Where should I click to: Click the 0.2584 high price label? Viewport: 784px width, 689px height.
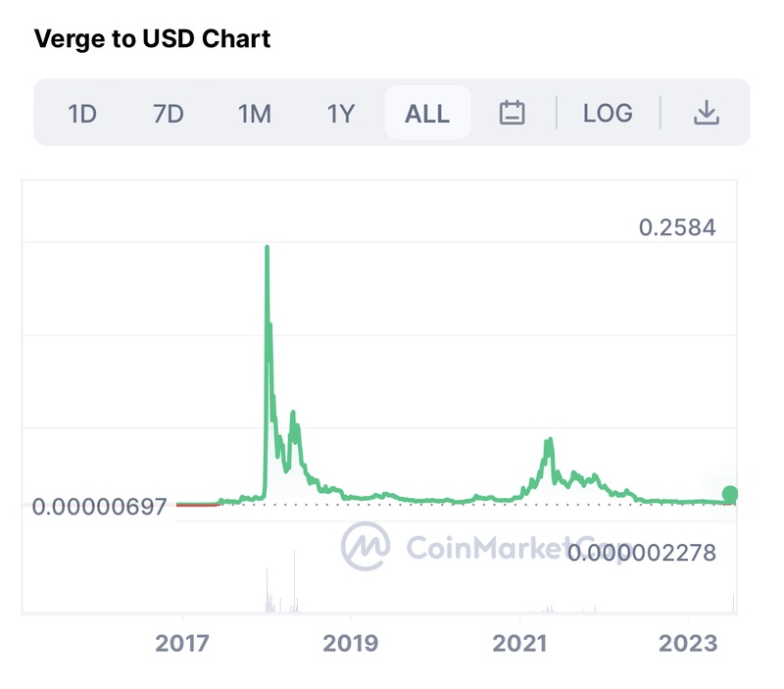(x=677, y=227)
